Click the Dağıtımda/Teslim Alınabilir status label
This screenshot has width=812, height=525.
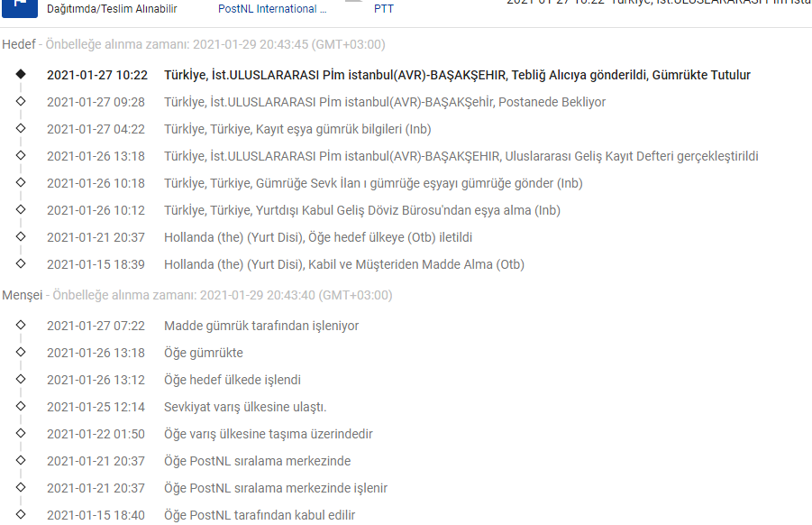click(112, 9)
